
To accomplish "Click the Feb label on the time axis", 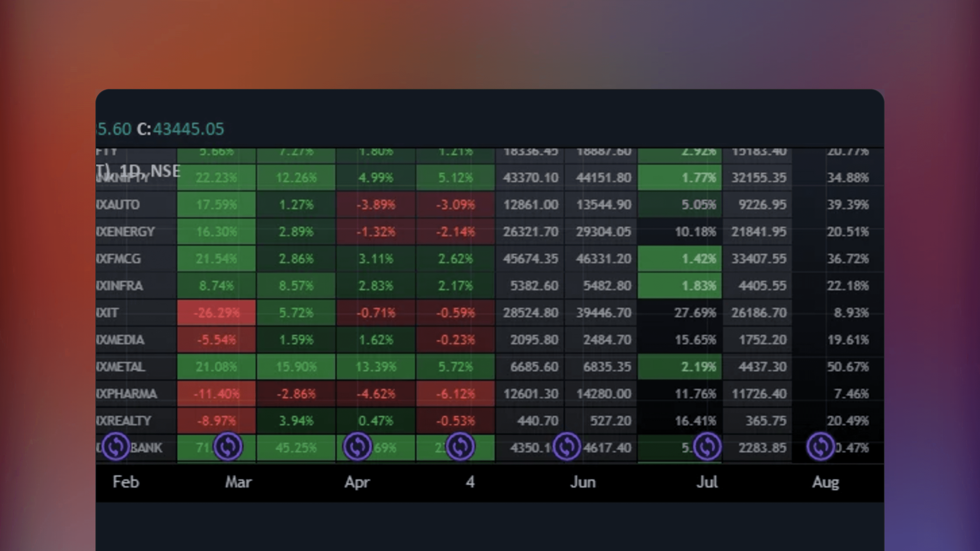I will [126, 482].
